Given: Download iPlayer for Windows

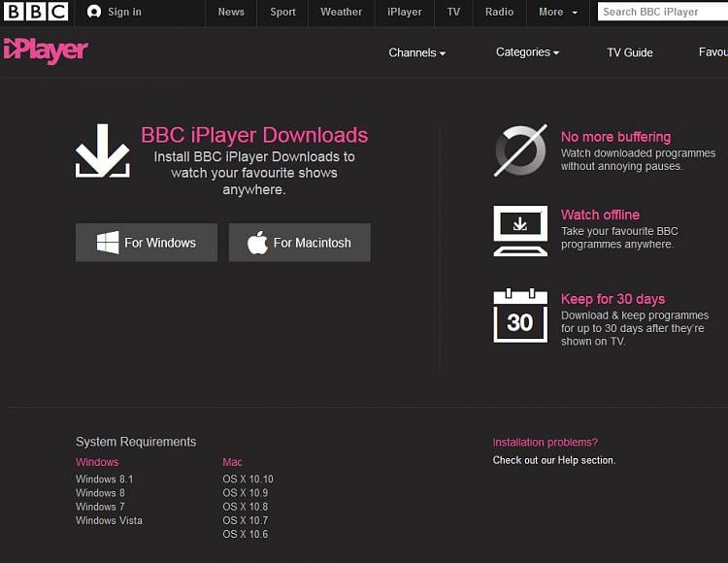Looking at the screenshot, I should [147, 243].
